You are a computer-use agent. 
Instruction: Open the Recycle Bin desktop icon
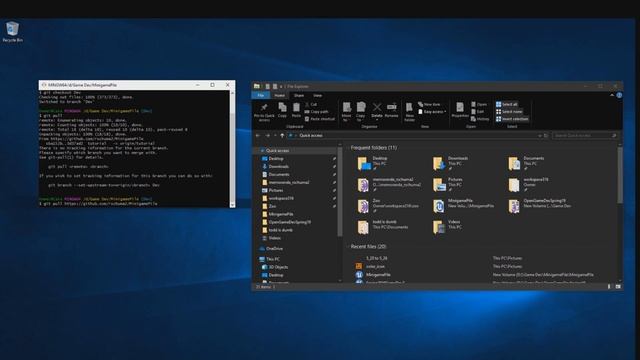[x=12, y=32]
